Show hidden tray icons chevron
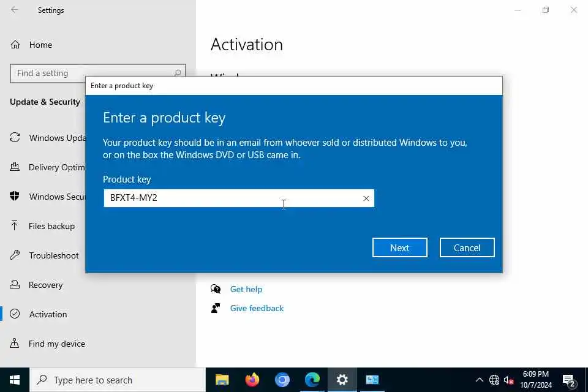The width and height of the screenshot is (588, 392). pos(479,380)
